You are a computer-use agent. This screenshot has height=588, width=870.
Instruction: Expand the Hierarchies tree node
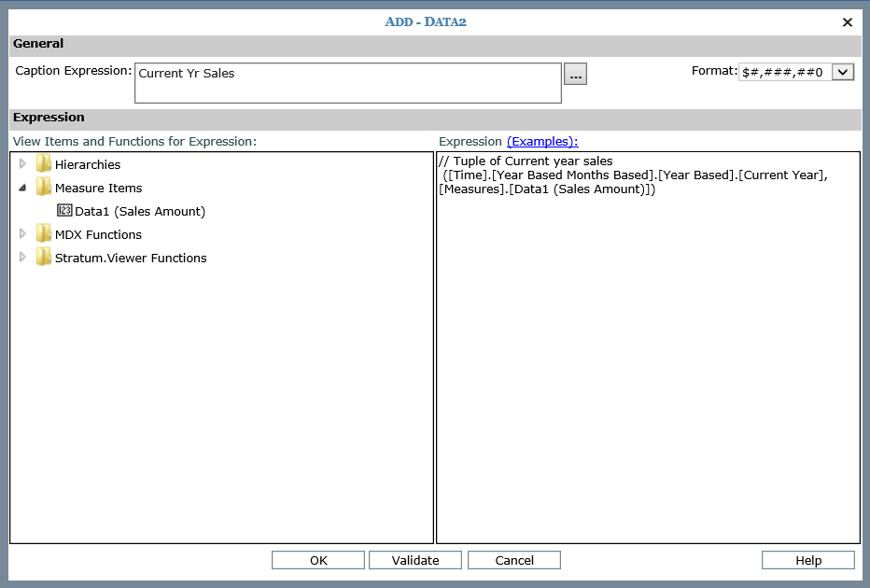[23, 164]
